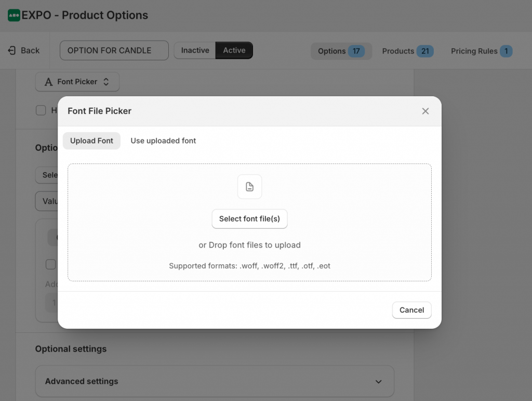The height and width of the screenshot is (401, 532).
Task: Open the Font Picker type dropdown chevron
Action: click(105, 82)
